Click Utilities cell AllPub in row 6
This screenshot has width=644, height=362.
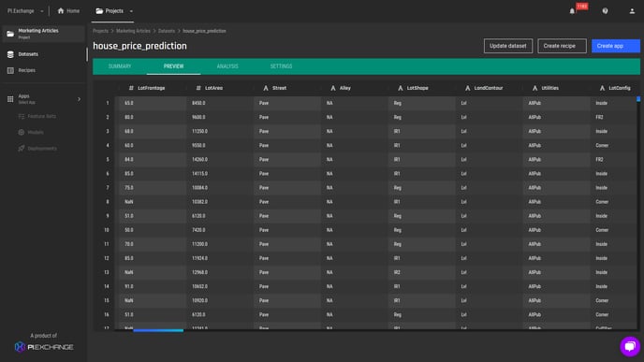coord(557,174)
